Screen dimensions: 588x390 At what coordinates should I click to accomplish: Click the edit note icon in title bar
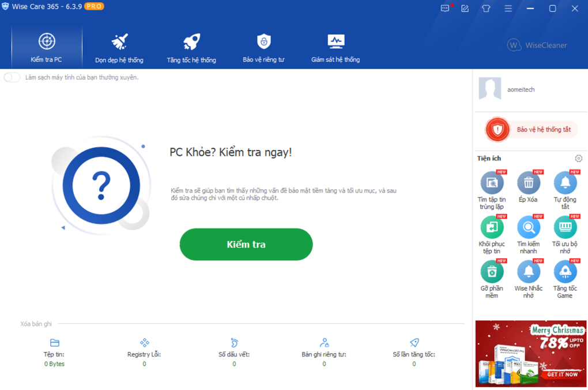click(x=465, y=8)
